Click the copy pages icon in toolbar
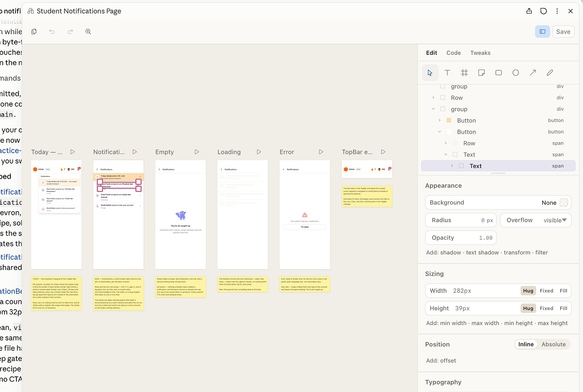The height and width of the screenshot is (392, 583). [x=34, y=32]
